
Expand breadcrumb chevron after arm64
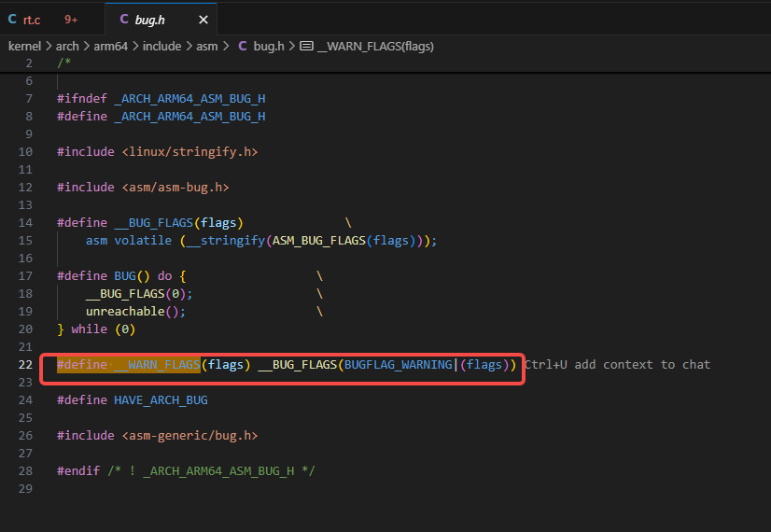135,47
